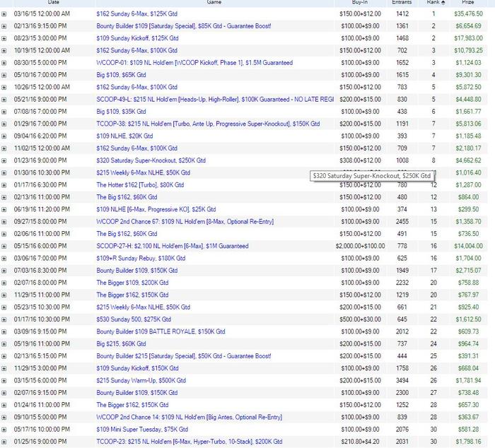Open WCOOP 2nd Chance 14 link
The width and height of the screenshot is (495, 448).
(x=189, y=418)
